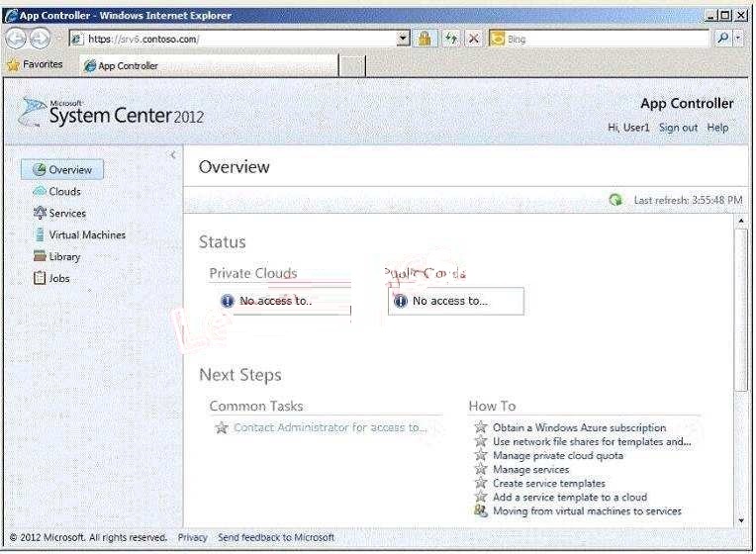Open the Help link in the header
Image resolution: width=756 pixels, height=554 pixels.
coord(717,128)
